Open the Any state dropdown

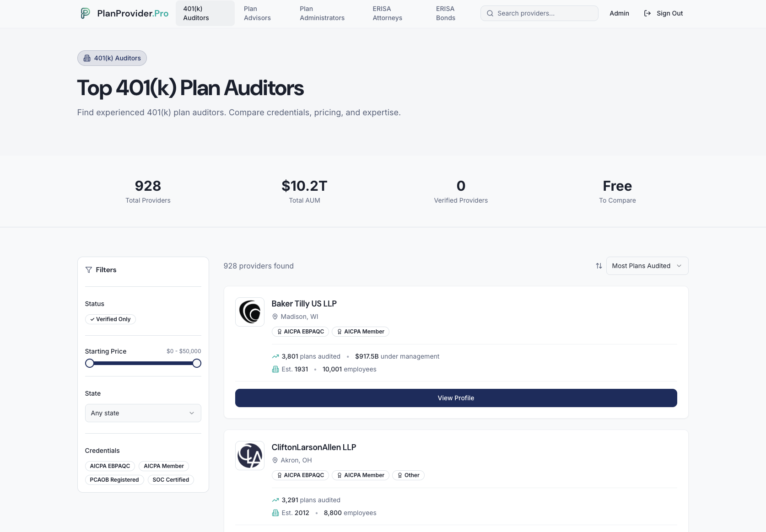(x=143, y=413)
